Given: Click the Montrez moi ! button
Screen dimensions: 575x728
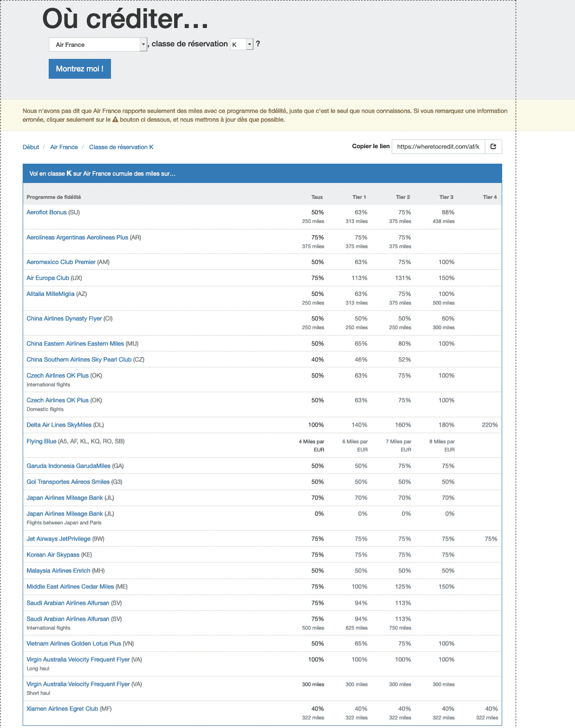Looking at the screenshot, I should 80,69.
